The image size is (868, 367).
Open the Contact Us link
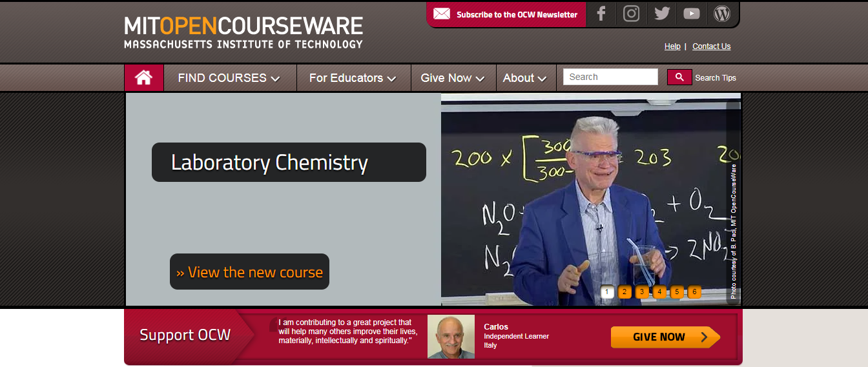pos(711,46)
